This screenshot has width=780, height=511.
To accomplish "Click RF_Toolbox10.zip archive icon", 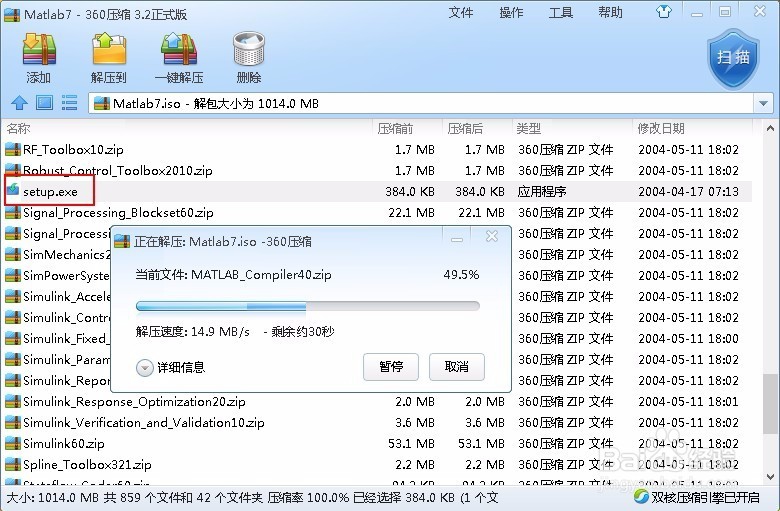I will point(13,149).
